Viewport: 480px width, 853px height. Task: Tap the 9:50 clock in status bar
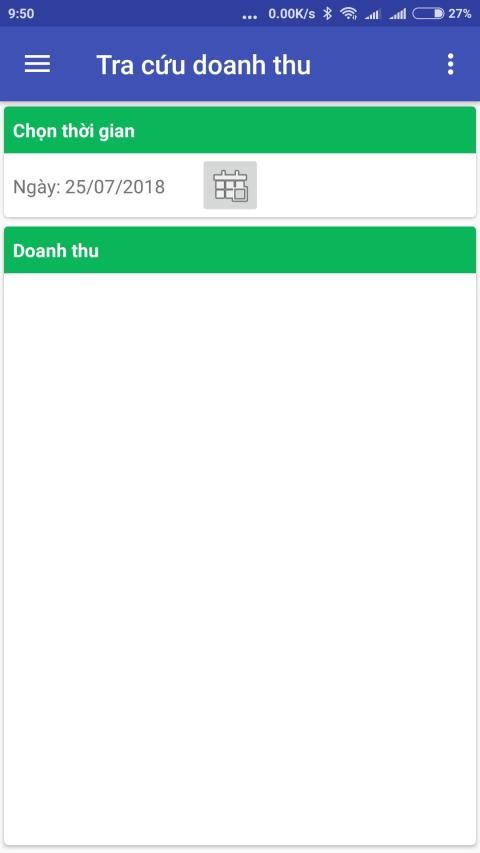click(21, 14)
